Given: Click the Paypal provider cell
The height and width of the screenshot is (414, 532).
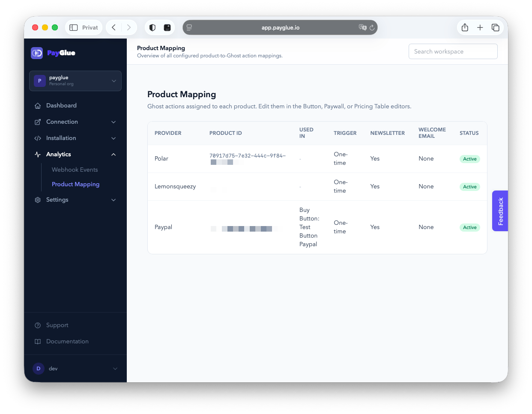Looking at the screenshot, I should [x=163, y=227].
